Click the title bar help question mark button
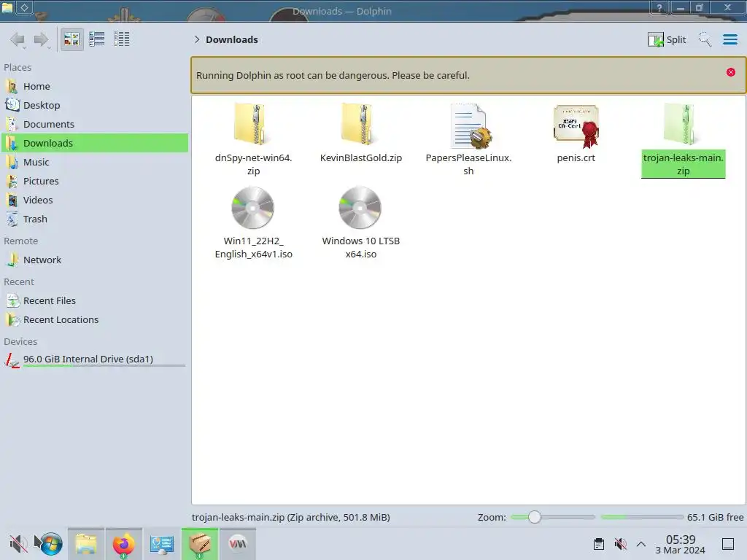747x560 pixels. (659, 7)
